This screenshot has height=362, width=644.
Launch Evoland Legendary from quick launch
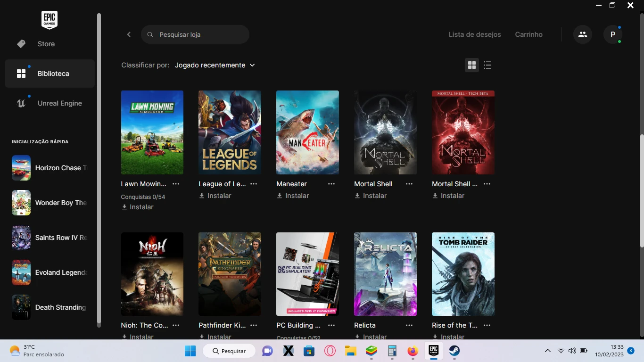[x=50, y=272]
